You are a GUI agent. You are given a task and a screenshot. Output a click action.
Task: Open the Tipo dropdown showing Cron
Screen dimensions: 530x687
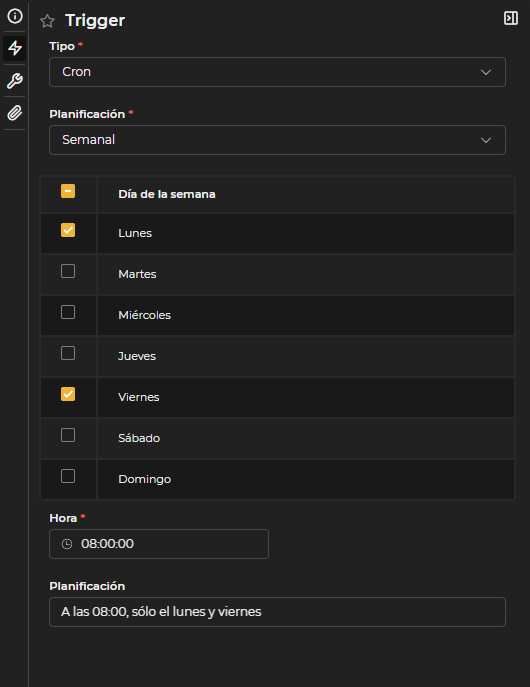[x=277, y=72]
